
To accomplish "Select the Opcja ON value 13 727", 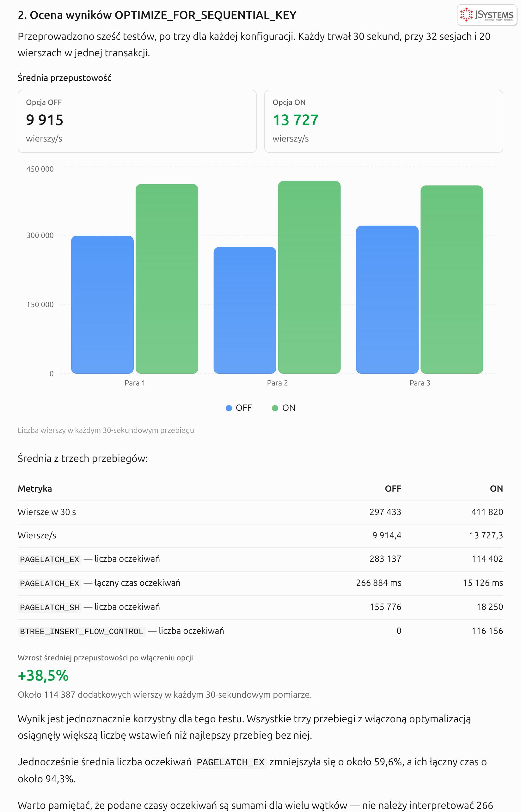I will pos(295,120).
